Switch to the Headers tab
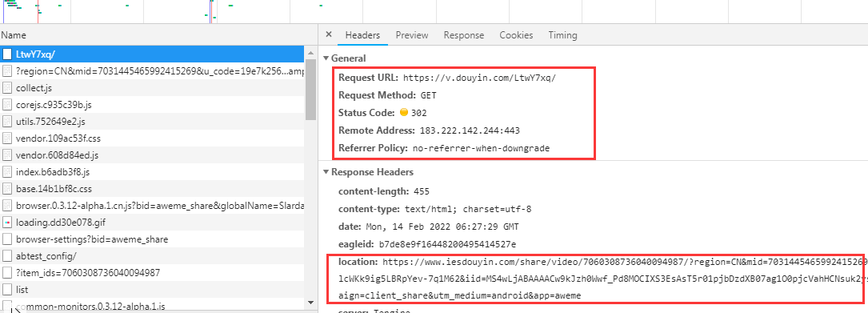The height and width of the screenshot is (313, 868). click(x=362, y=35)
